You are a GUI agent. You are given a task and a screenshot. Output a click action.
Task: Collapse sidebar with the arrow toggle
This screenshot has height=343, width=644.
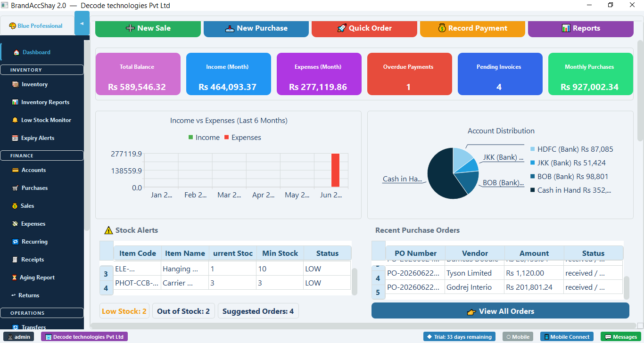tap(82, 23)
